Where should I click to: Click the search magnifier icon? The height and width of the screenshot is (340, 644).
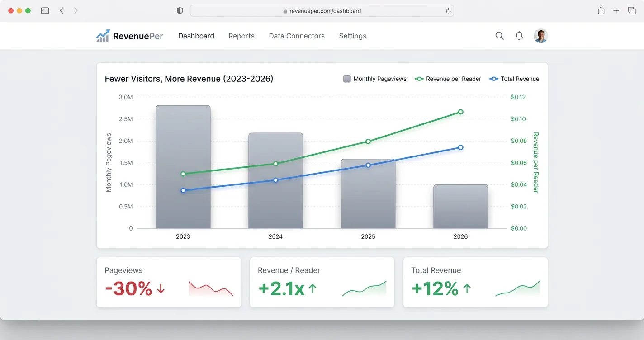click(499, 36)
